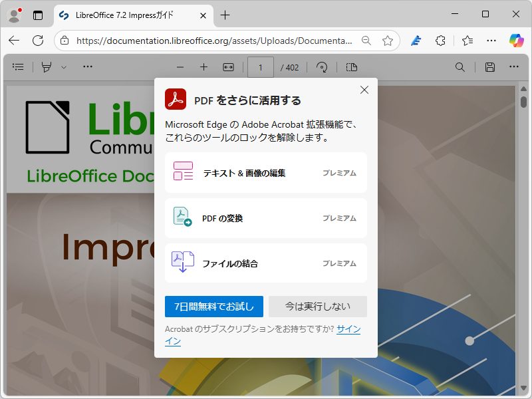Screen dimensions: 532x399
Task: Expand the highlighter options chevron
Action: click(x=64, y=66)
